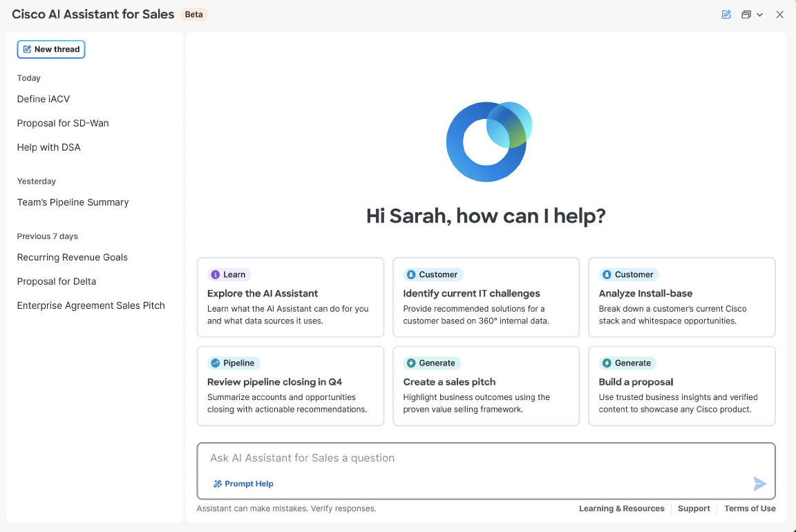Image resolution: width=796 pixels, height=532 pixels.
Task: Select the Create a sales pitch card
Action: pos(486,386)
